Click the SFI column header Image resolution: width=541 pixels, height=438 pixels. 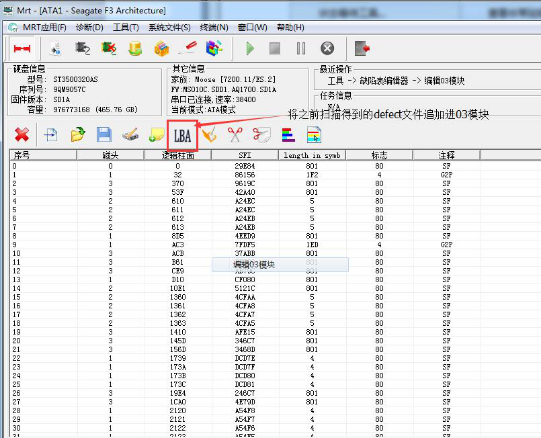(x=245, y=155)
